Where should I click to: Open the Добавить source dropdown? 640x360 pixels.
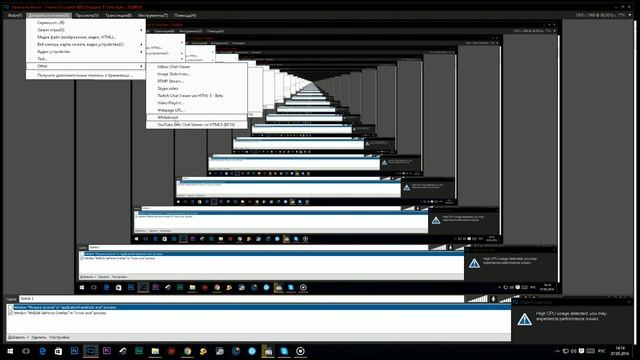coord(18,338)
